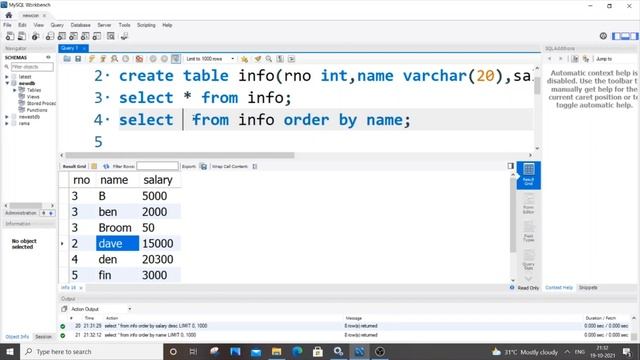Open the File menu

(x=7, y=25)
